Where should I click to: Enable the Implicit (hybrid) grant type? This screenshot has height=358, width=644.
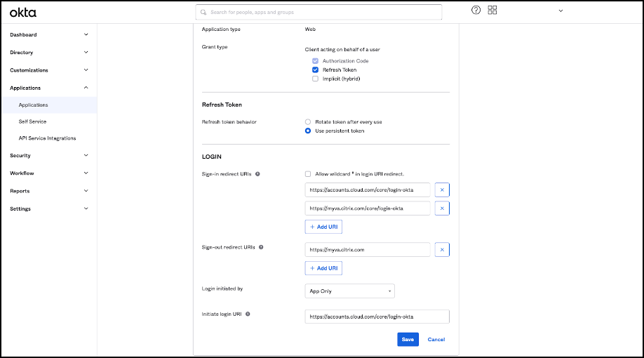tap(316, 79)
